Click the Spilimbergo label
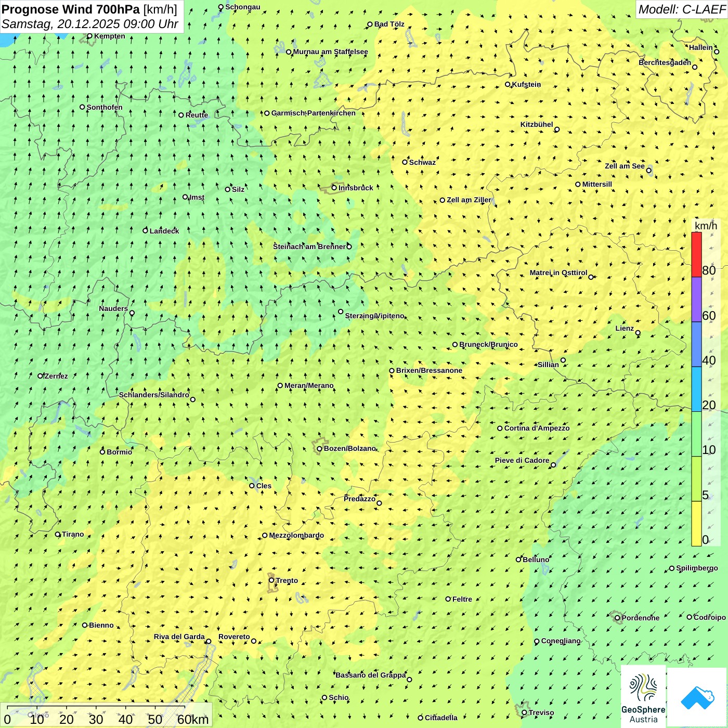 [697, 568]
